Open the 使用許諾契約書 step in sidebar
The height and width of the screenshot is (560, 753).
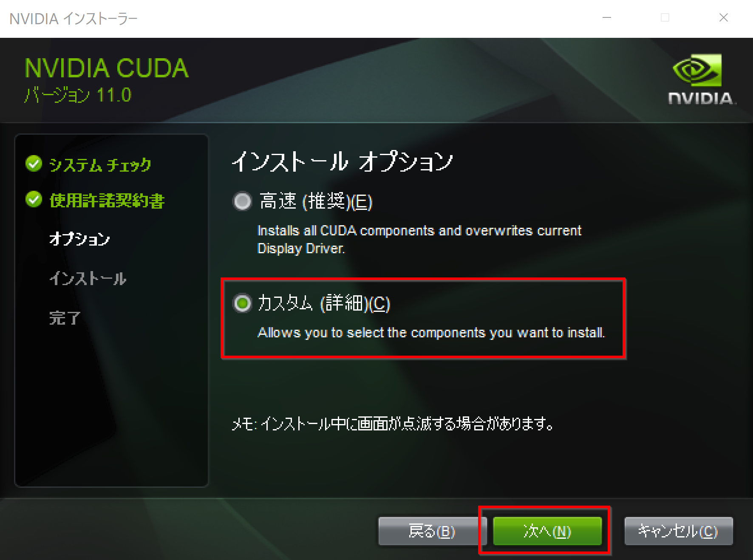[107, 201]
